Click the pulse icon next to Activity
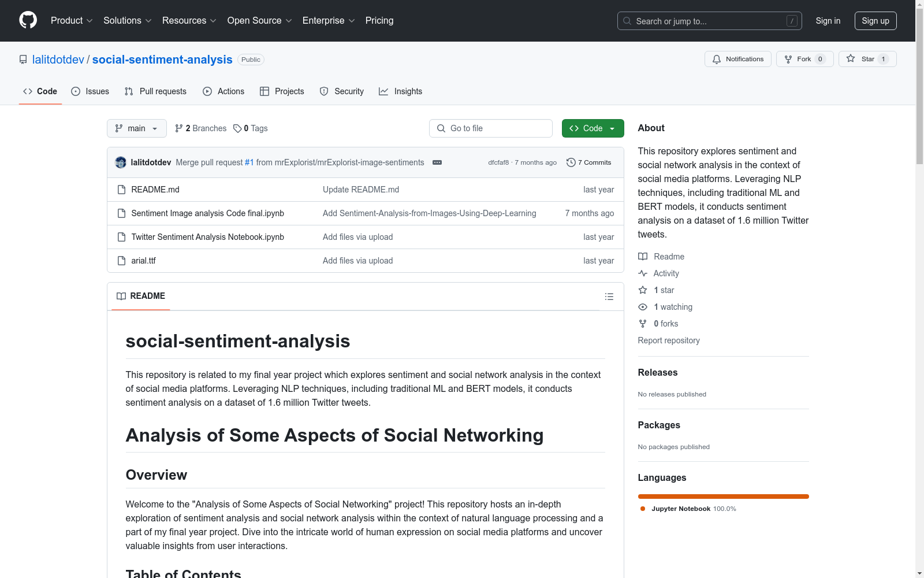 [643, 273]
